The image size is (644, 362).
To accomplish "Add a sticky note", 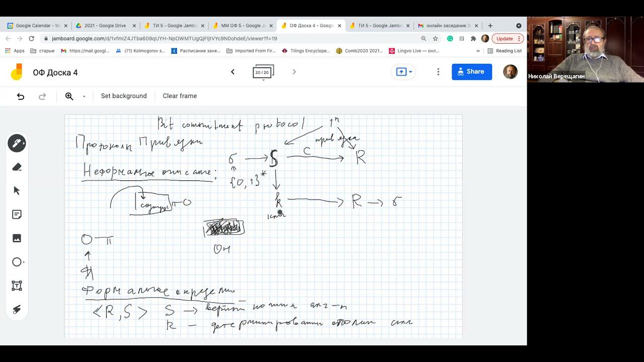I will pos(17,215).
